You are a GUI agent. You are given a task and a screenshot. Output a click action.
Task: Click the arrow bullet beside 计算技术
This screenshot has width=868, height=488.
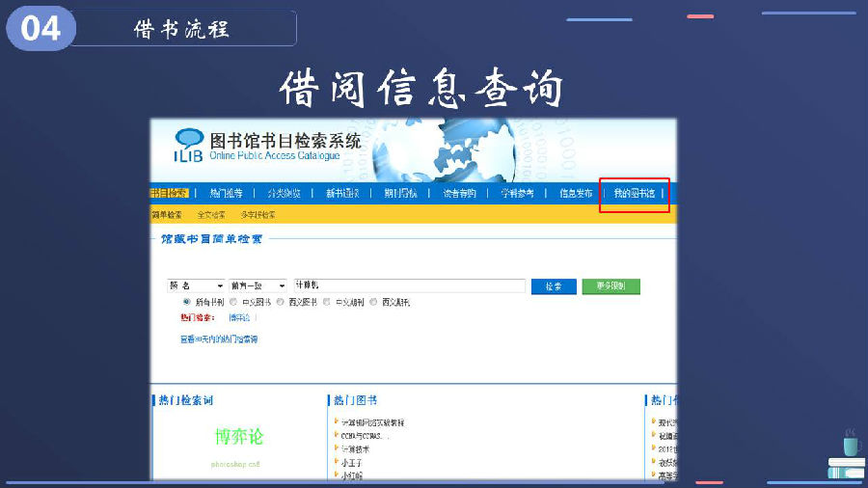click(336, 449)
